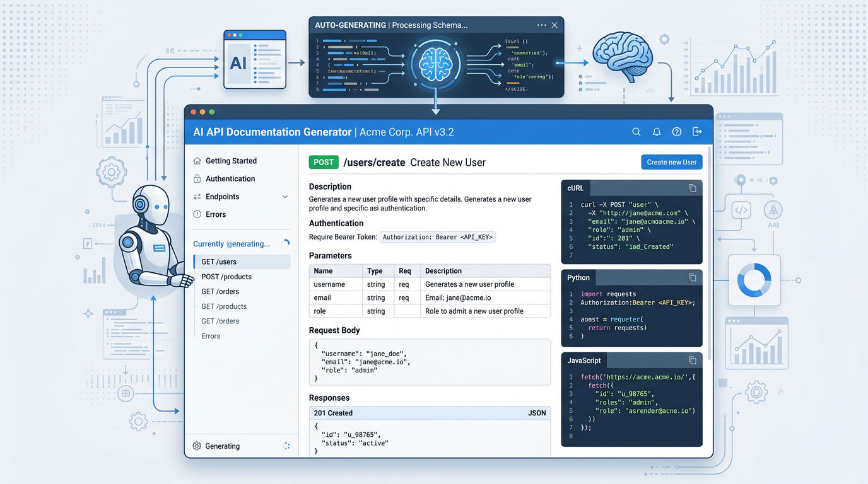
Task: Click the cURL panel title
Action: pos(575,188)
